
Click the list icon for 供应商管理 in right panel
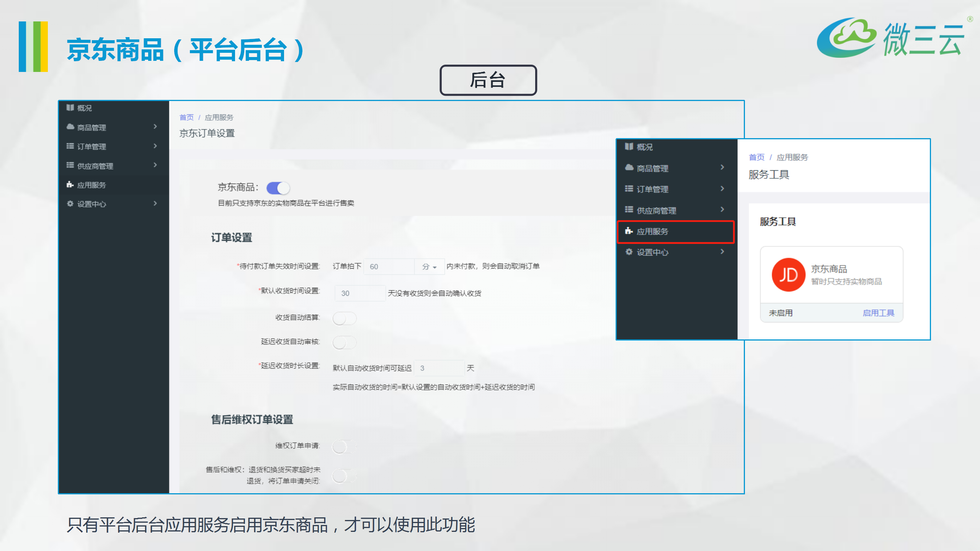629,210
